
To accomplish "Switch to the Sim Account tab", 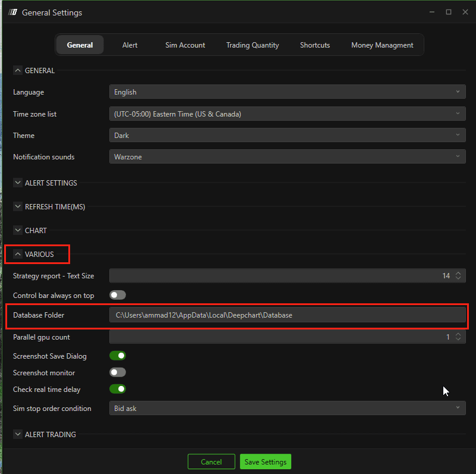I will 185,45.
